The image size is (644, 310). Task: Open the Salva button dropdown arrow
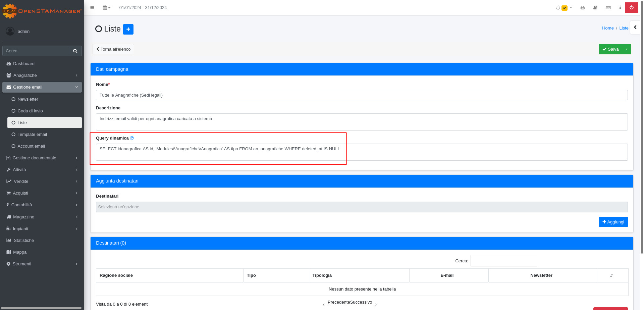(x=626, y=49)
